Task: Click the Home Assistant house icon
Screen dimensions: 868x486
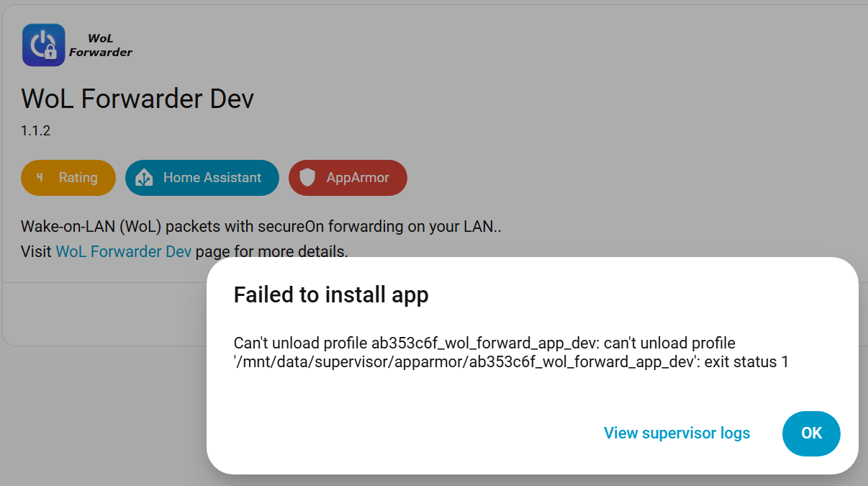Action: (144, 178)
